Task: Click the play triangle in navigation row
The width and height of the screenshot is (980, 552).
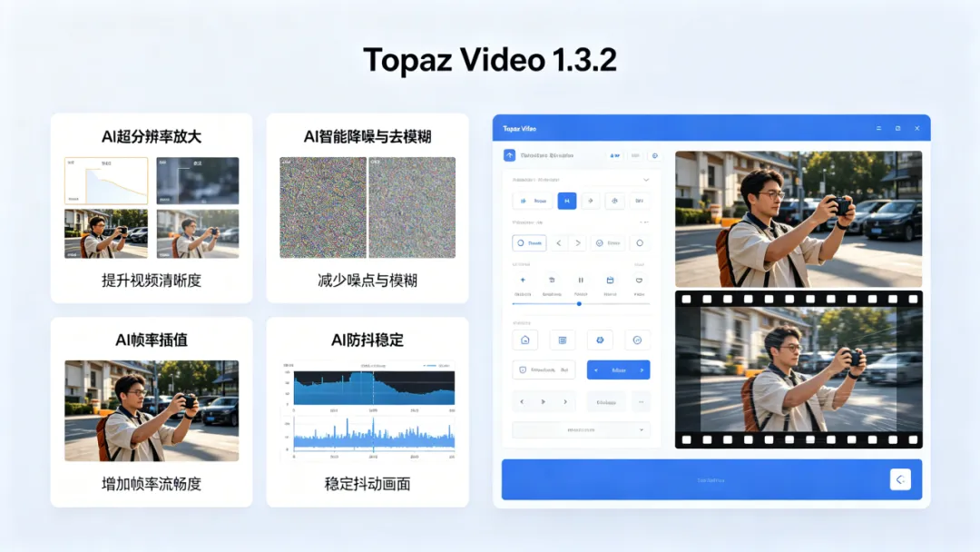Action: 544,402
